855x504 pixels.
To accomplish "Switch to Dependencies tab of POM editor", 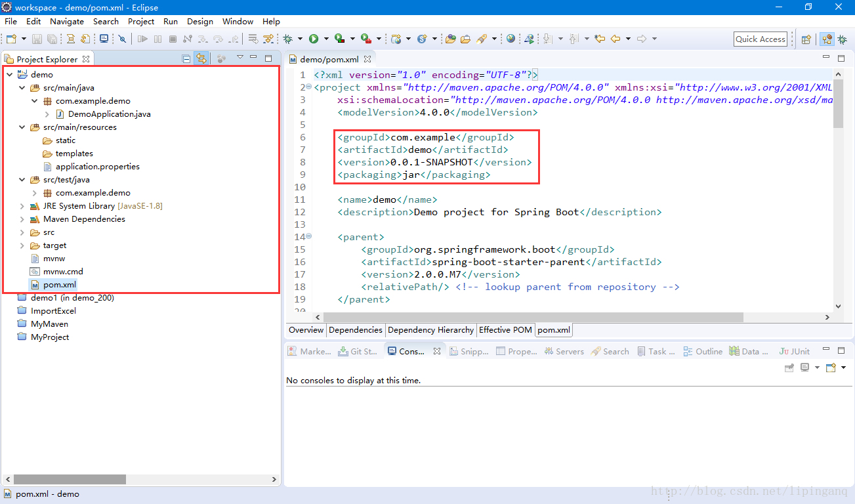I will [x=356, y=330].
